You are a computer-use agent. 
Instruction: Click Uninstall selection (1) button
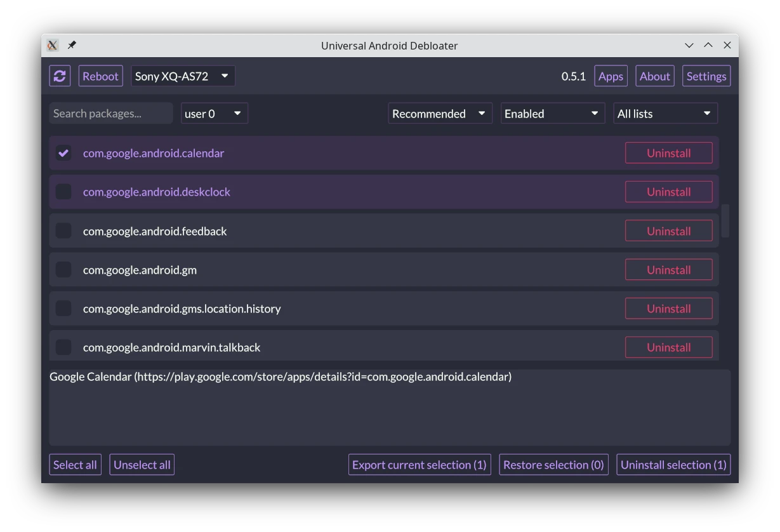(673, 465)
